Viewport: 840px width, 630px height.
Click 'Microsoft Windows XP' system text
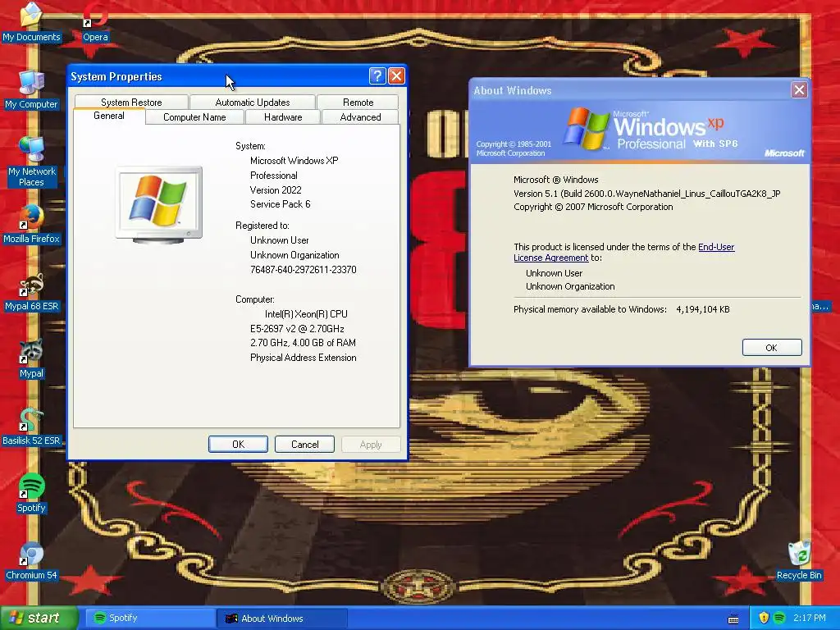click(294, 160)
